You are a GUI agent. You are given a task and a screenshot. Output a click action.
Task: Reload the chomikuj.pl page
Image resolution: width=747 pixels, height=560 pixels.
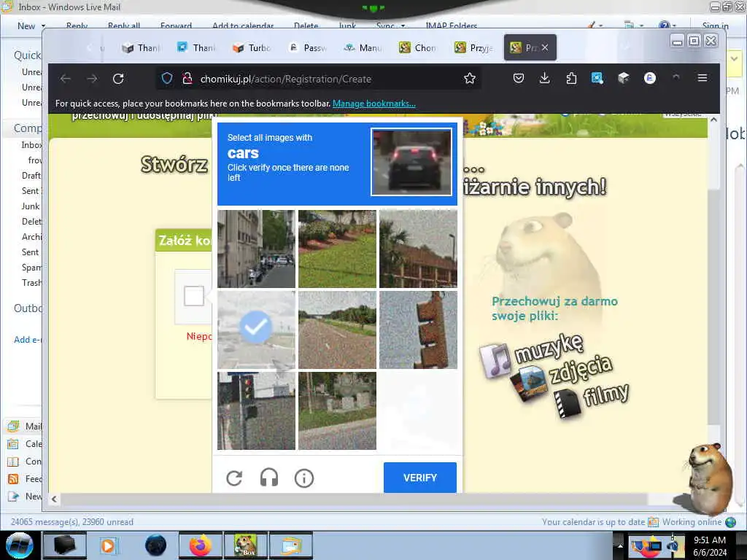(118, 79)
